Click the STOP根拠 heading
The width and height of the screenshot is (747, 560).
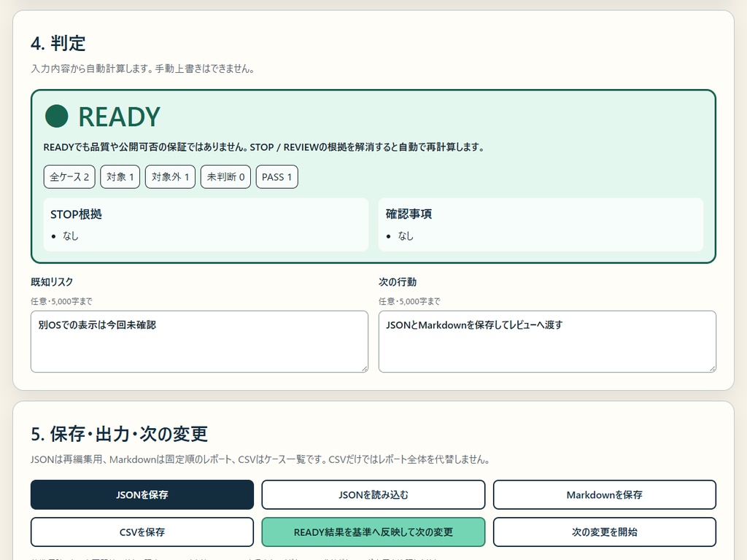coord(76,214)
